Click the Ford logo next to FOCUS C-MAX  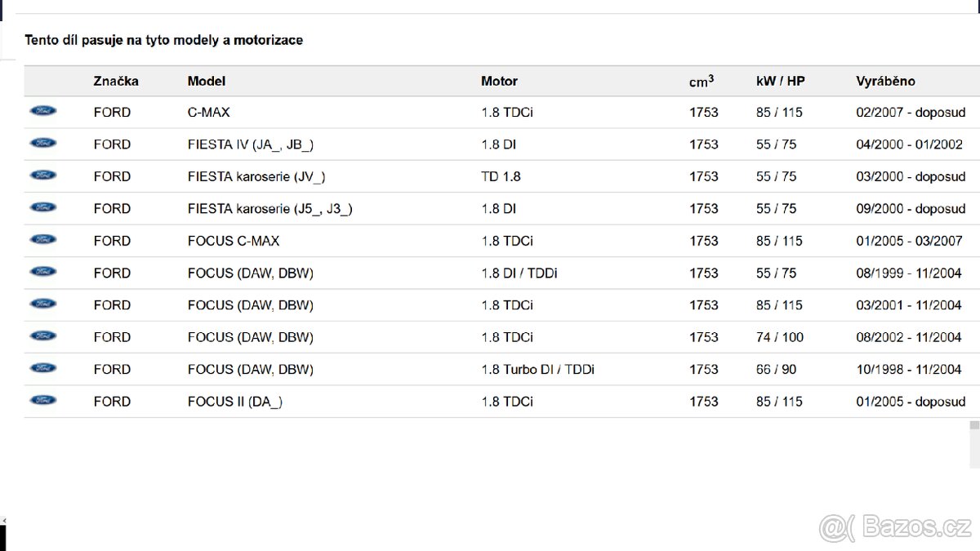coord(43,240)
